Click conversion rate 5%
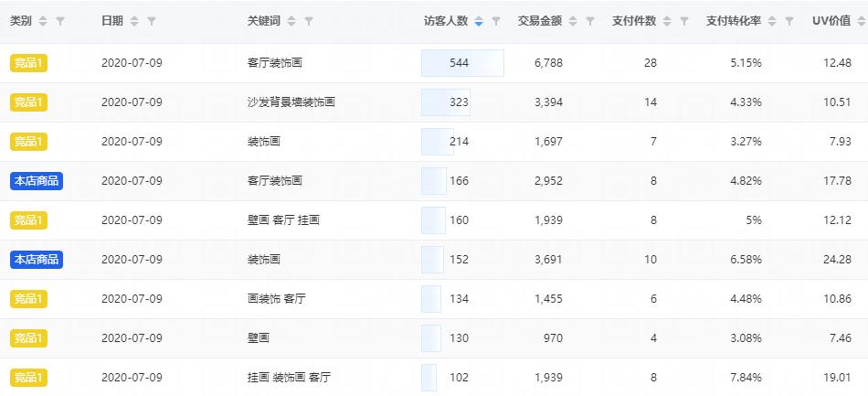Viewport: 868px width, 396px height. [x=753, y=220]
